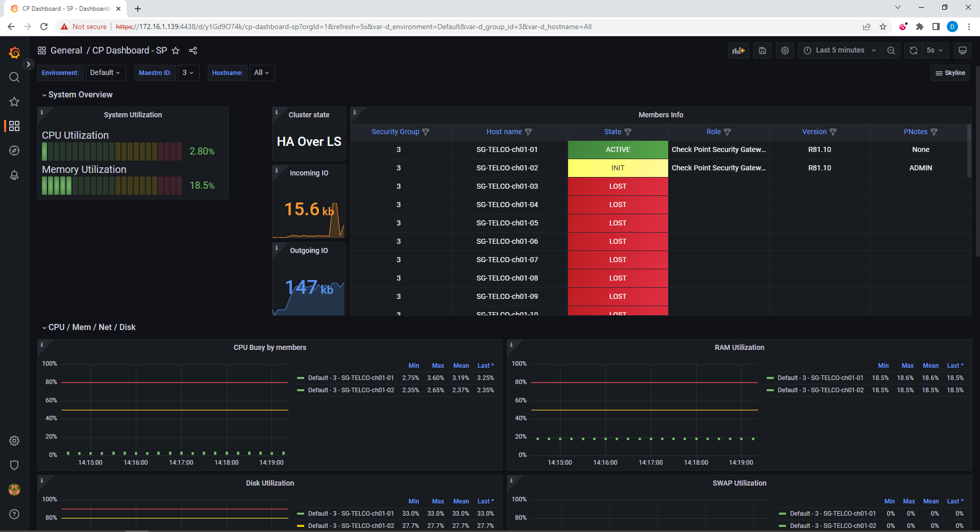Viewport: 980px width, 532px height.
Task: Reload the browser page
Action: [x=44, y=27]
